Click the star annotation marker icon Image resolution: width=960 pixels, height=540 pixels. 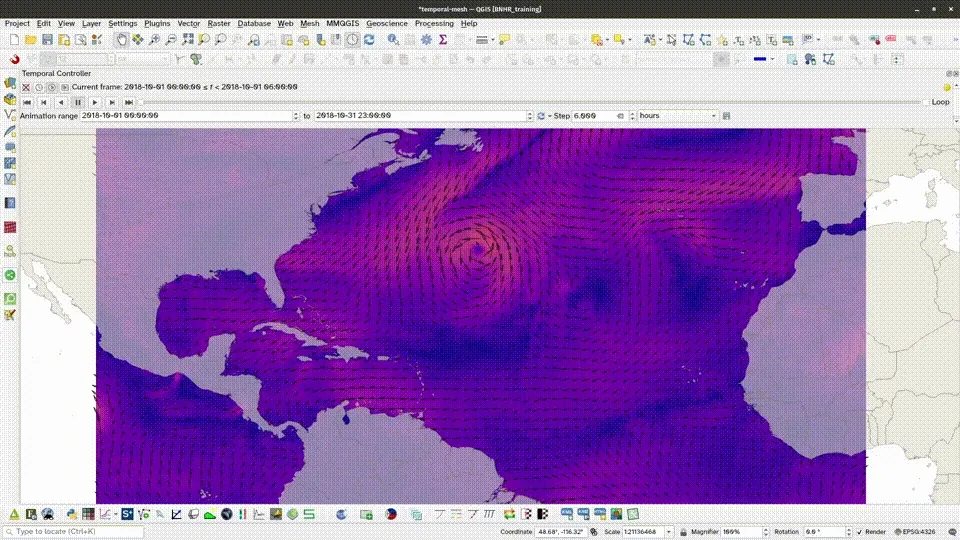point(722,40)
